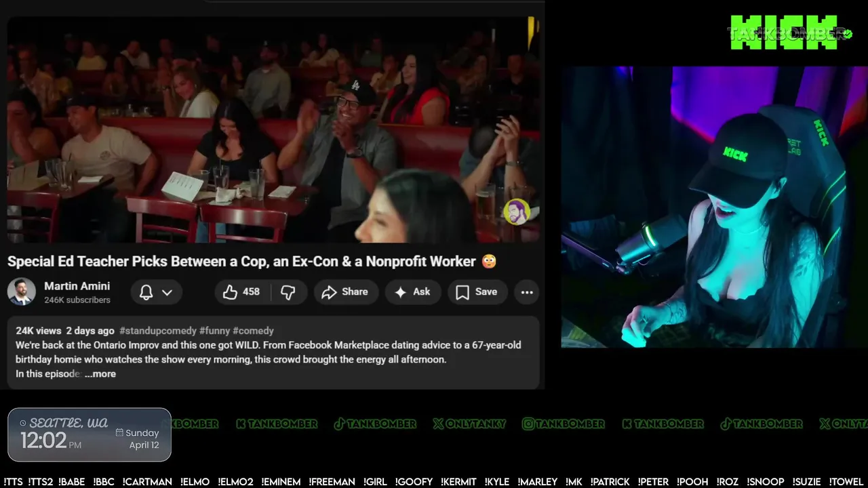The height and width of the screenshot is (488, 868).
Task: Share the Martin Amini video
Action: point(344,292)
